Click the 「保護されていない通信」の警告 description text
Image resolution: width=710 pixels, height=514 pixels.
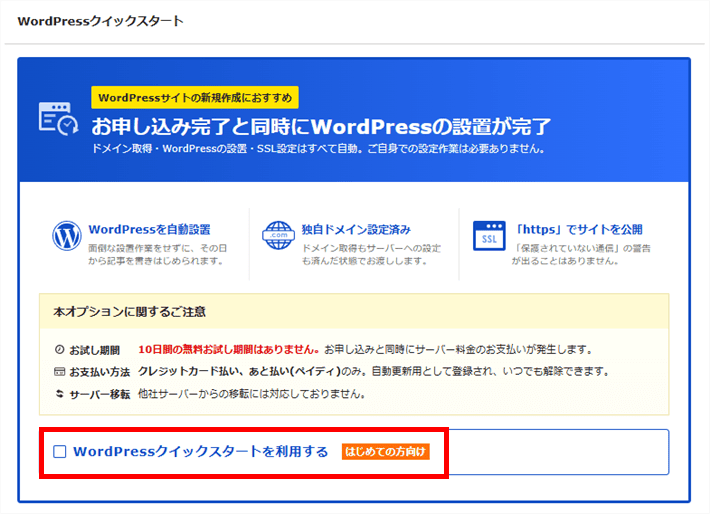[x=581, y=255]
